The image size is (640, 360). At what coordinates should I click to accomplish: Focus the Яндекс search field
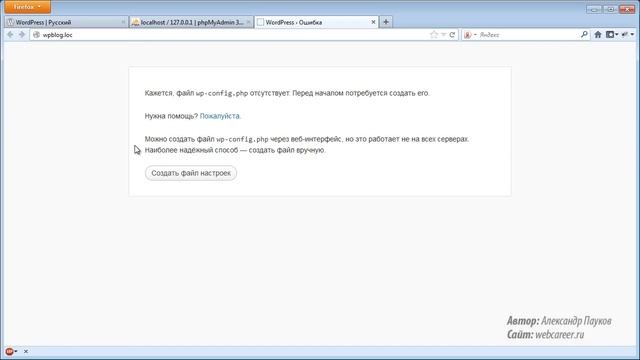point(529,35)
